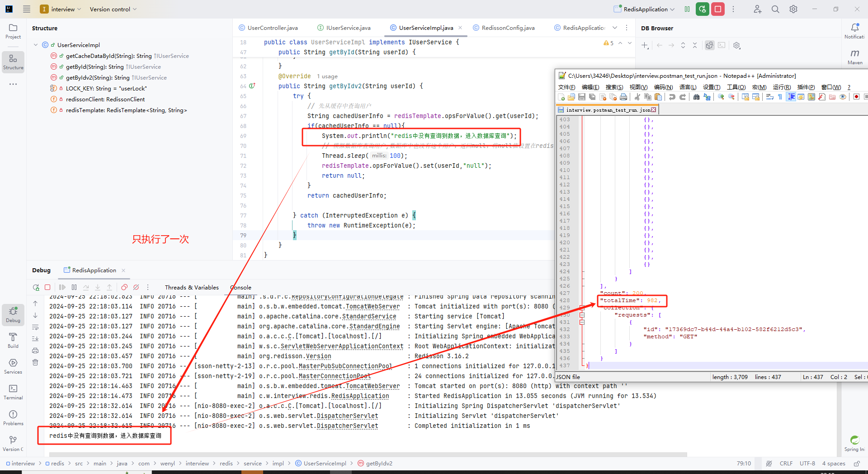Toggle DB Browser object properties icon
Image resolution: width=868 pixels, height=474 pixels.
click(710, 45)
